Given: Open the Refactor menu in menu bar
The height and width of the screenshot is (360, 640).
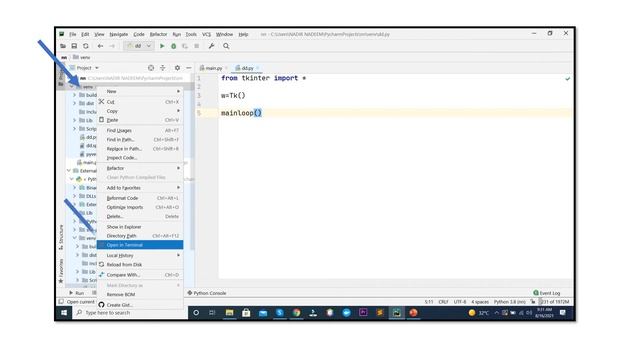Looking at the screenshot, I should 158,34.
